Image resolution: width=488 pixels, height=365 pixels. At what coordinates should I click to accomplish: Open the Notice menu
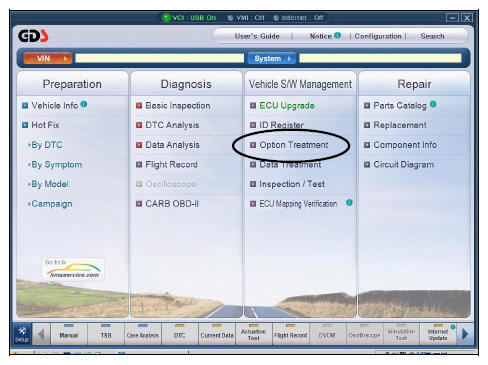[x=320, y=36]
